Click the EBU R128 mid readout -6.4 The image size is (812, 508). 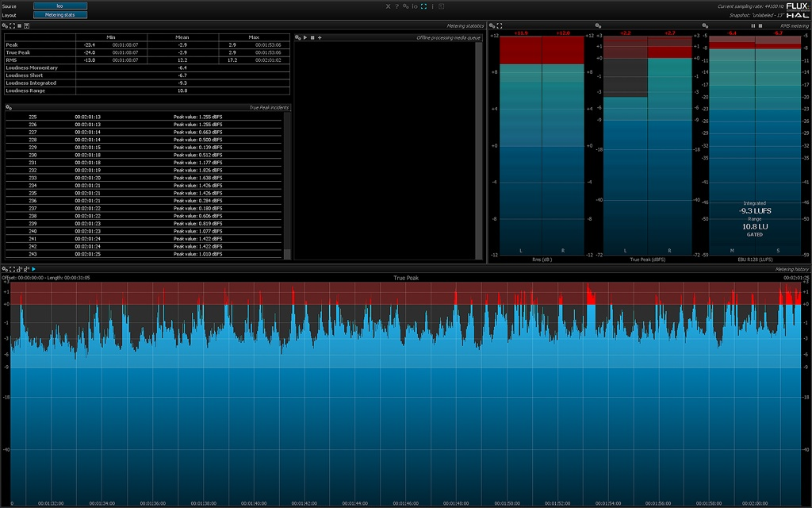tap(732, 33)
